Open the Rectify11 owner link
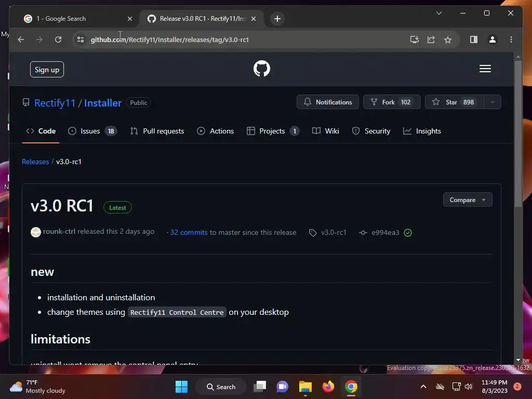 tap(55, 103)
